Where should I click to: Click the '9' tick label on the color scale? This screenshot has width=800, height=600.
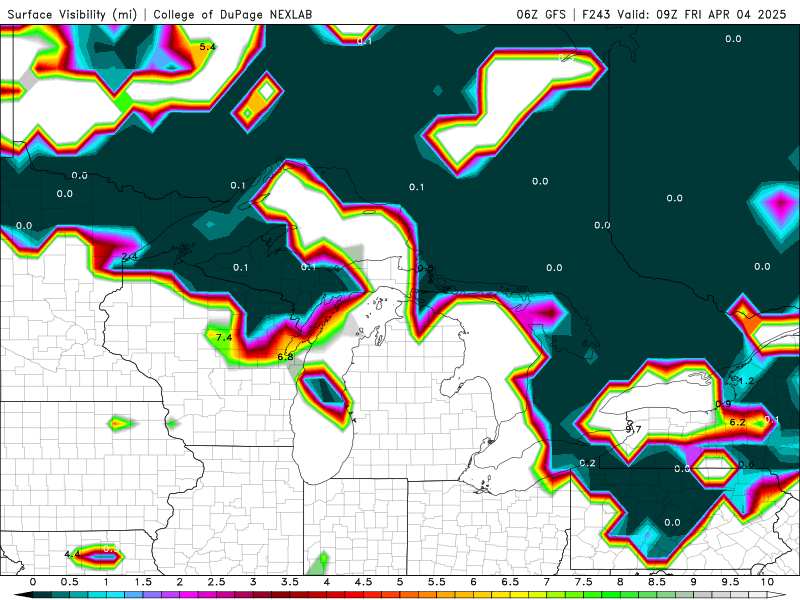(694, 582)
